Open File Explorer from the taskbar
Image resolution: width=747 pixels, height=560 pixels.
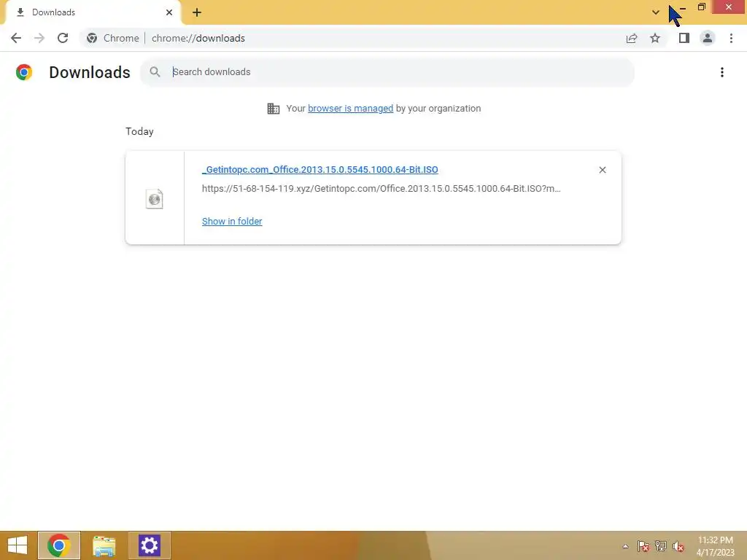point(104,545)
